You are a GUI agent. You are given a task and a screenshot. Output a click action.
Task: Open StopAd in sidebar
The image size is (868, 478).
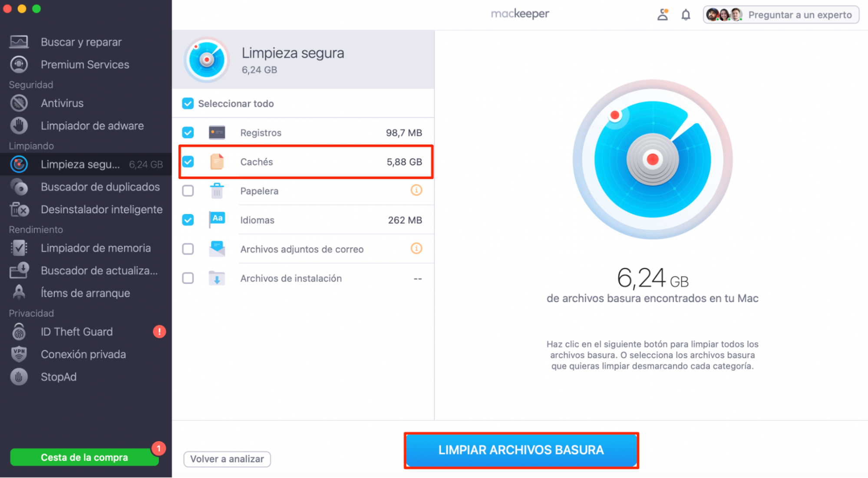(86, 377)
